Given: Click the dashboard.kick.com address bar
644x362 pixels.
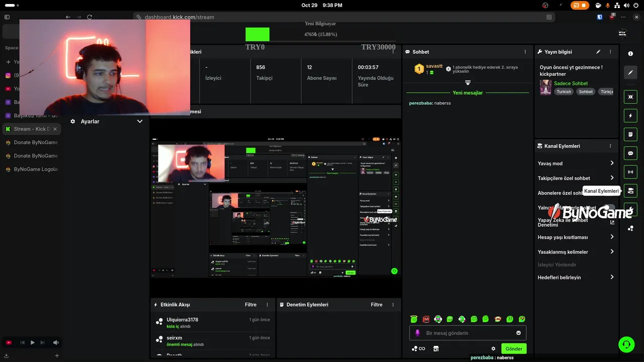Looking at the screenshot, I should [345, 17].
